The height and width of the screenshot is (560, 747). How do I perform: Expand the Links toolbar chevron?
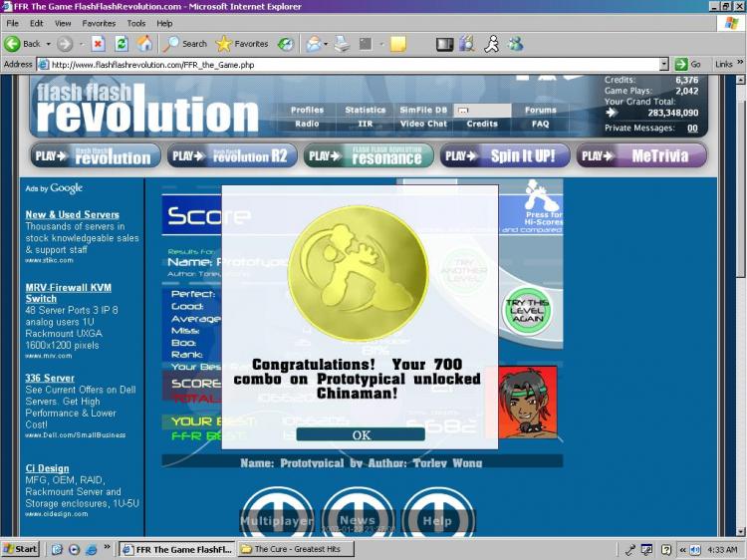tap(740, 62)
